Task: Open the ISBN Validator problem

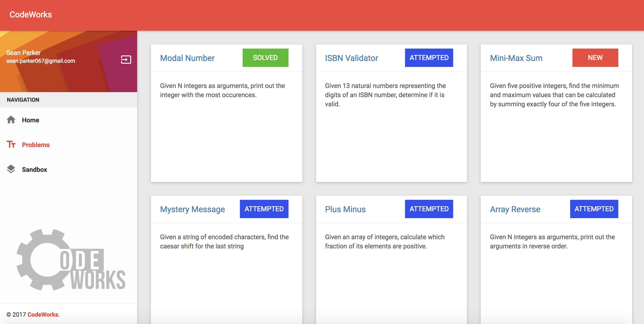Action: (351, 58)
